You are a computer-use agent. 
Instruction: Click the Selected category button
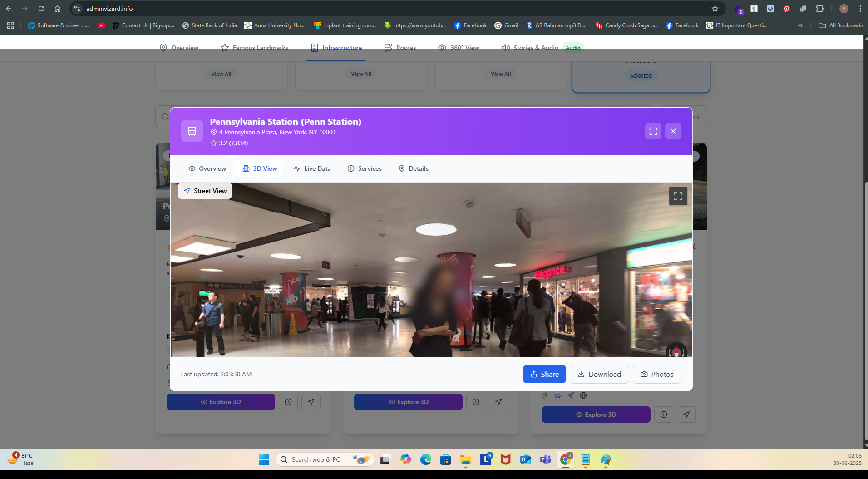click(641, 75)
